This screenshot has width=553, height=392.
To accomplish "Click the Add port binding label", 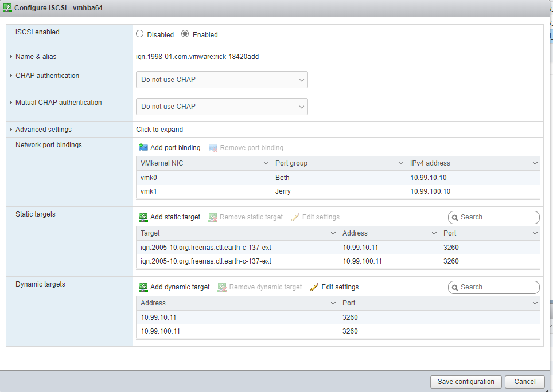I will coord(176,147).
